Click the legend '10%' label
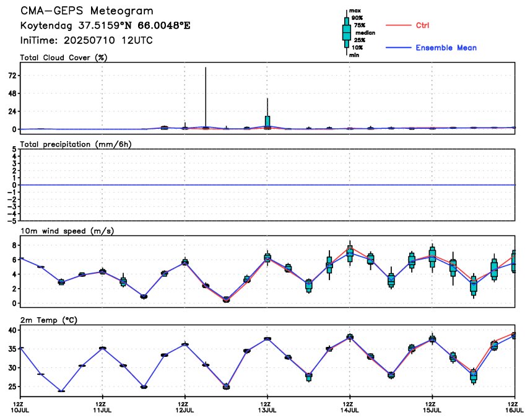Screen dimensions: 530x420 tap(357, 48)
